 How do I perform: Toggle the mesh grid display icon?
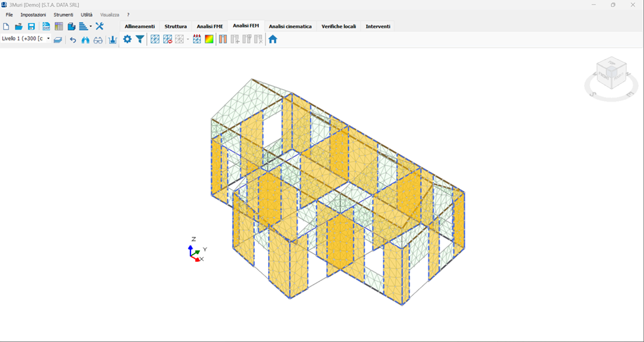(155, 39)
